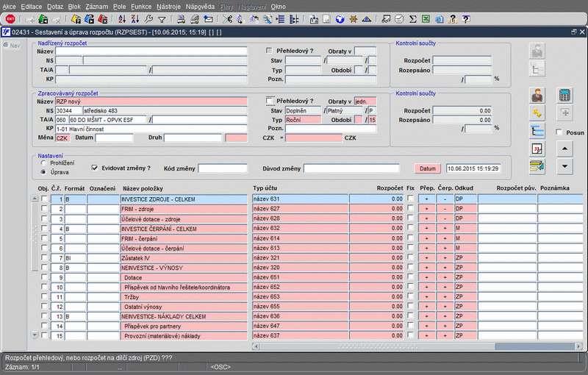Click the filter funnel icon in toolbar

(162, 19)
